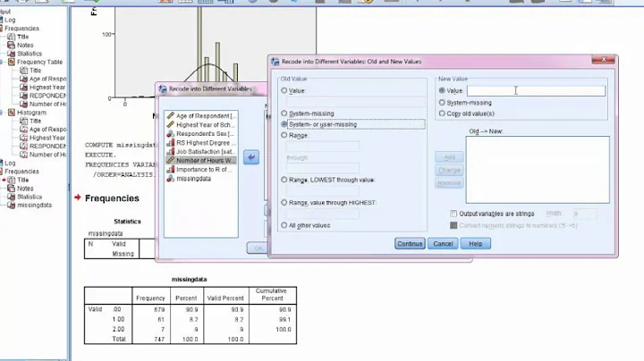644x361 pixels.
Task: Click the Remove button beside Old-->New list
Action: (x=449, y=183)
